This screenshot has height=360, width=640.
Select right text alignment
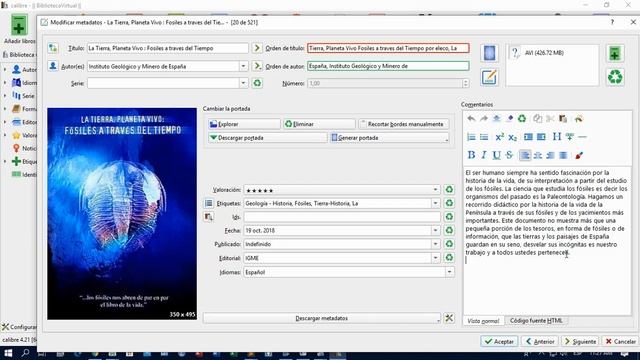click(550, 155)
